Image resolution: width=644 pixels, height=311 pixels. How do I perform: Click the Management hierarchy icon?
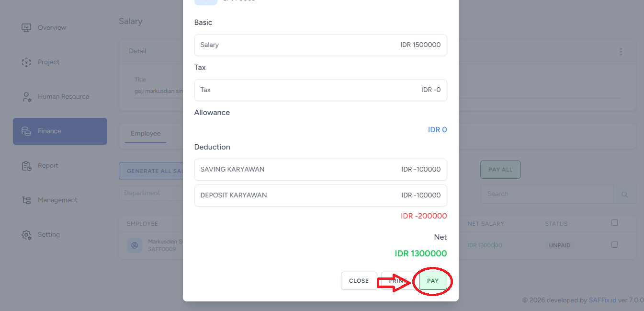click(26, 200)
